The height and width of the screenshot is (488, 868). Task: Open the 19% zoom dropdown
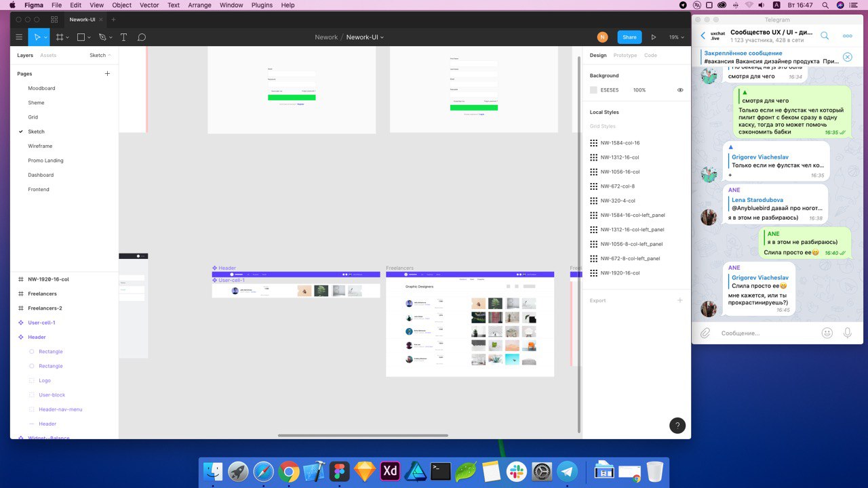click(x=675, y=37)
